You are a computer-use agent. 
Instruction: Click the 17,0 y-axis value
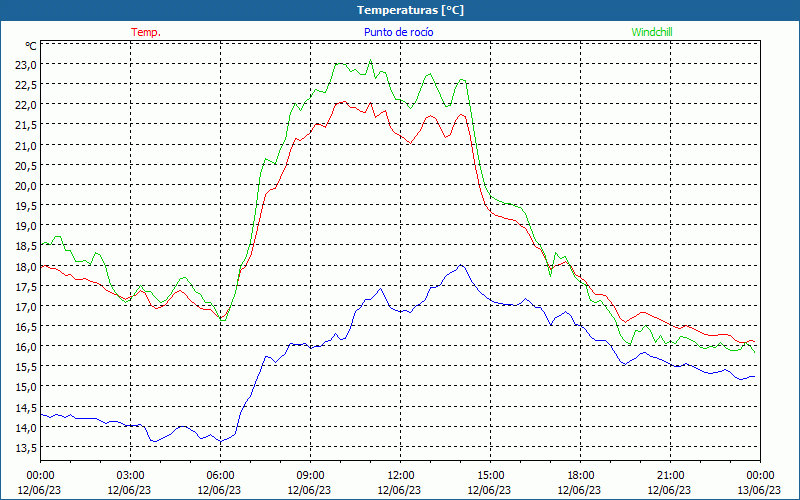[x=27, y=307]
